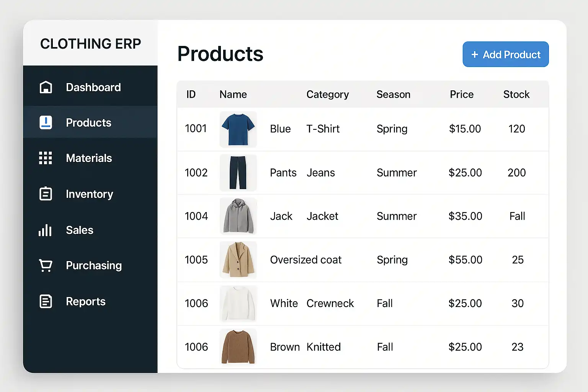This screenshot has height=392, width=588.
Task: Click the Name column header
Action: point(233,94)
